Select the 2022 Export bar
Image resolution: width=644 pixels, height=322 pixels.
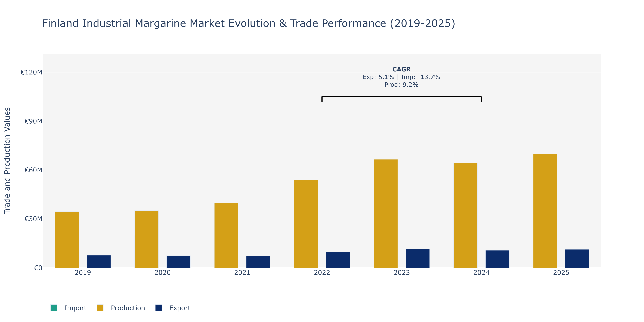338,260
